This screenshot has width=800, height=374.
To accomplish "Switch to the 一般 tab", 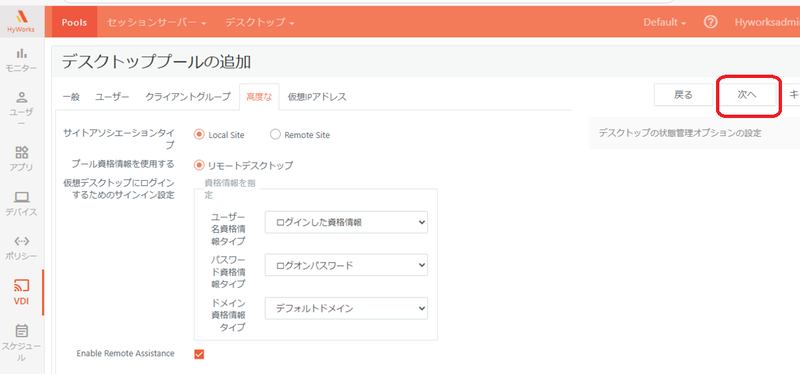I will (71, 96).
